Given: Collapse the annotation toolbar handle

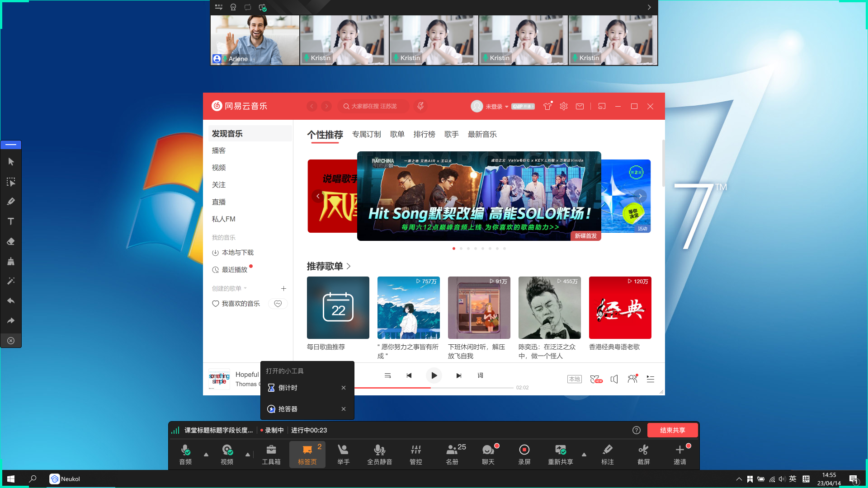Looking at the screenshot, I should pos(11,145).
